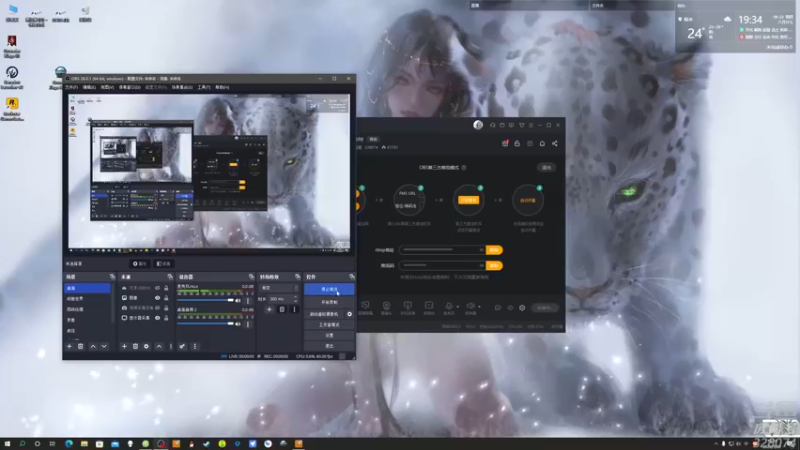Open the 帮助 Help menu in OBS
800x450 pixels.
click(x=222, y=87)
